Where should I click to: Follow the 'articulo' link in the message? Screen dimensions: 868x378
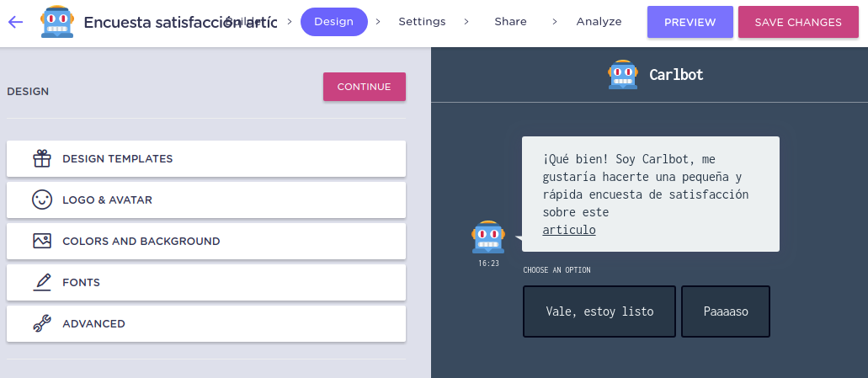coord(569,230)
